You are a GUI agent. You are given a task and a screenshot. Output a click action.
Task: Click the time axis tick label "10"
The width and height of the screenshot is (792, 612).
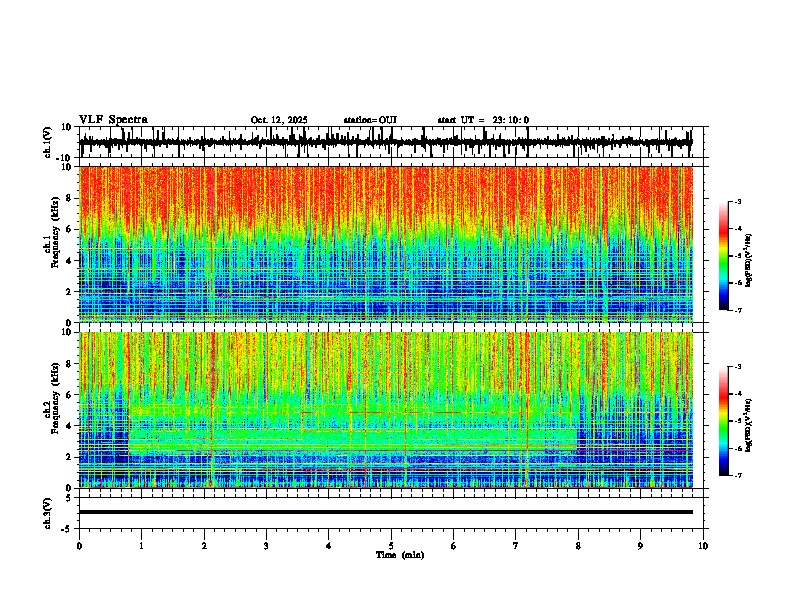click(703, 546)
